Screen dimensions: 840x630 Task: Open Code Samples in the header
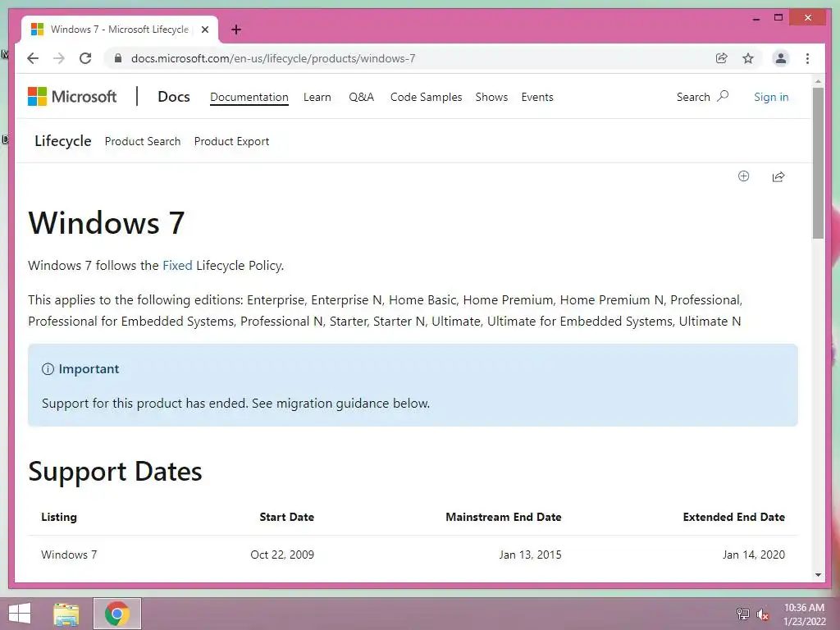[x=426, y=97]
